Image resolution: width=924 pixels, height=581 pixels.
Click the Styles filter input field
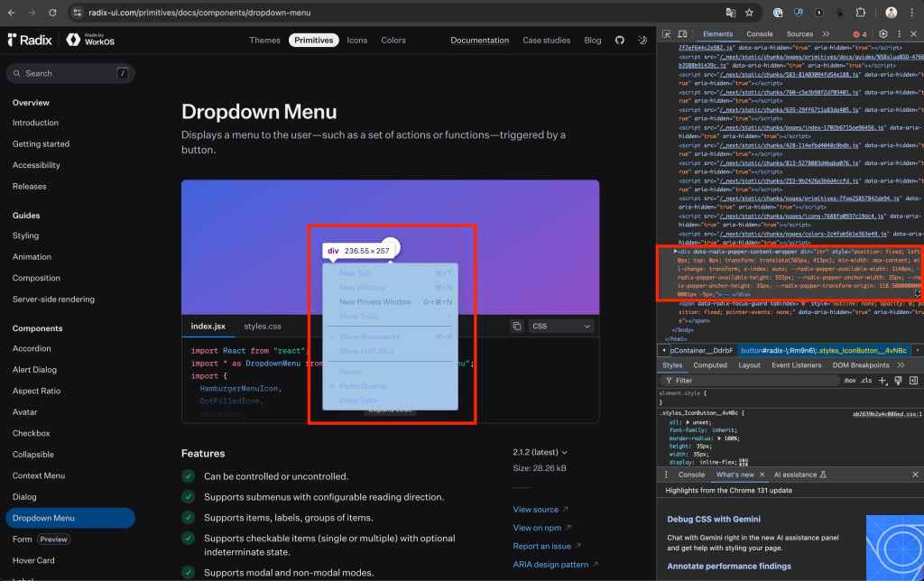749,381
